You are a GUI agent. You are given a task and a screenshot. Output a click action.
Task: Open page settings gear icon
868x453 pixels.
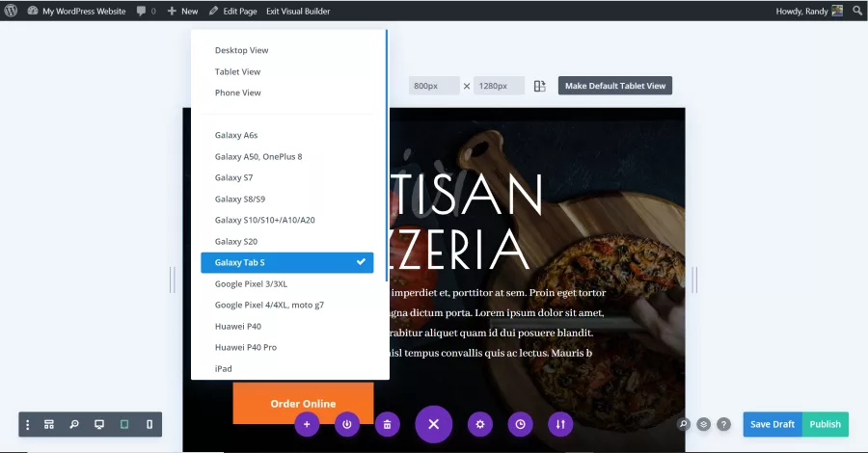480,424
